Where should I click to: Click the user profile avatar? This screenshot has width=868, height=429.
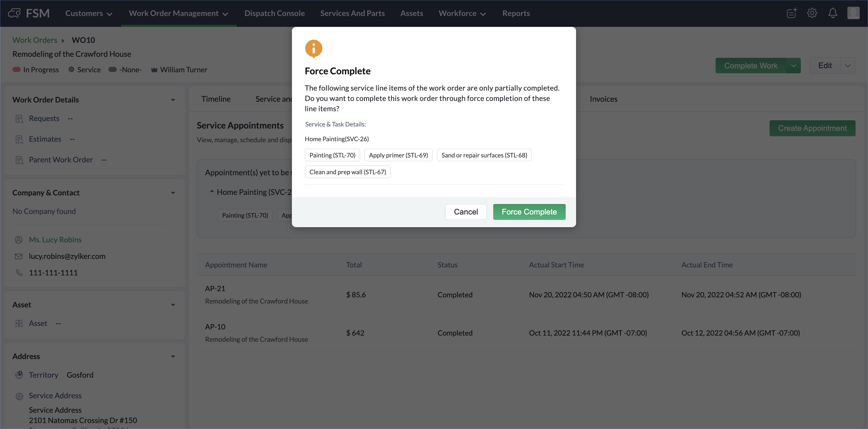pyautogui.click(x=853, y=13)
